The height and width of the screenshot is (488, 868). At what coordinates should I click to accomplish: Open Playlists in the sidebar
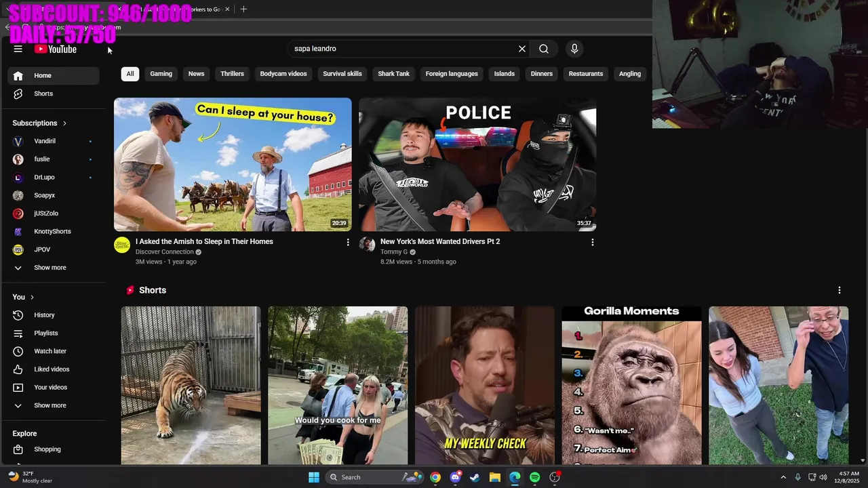[x=54, y=333]
